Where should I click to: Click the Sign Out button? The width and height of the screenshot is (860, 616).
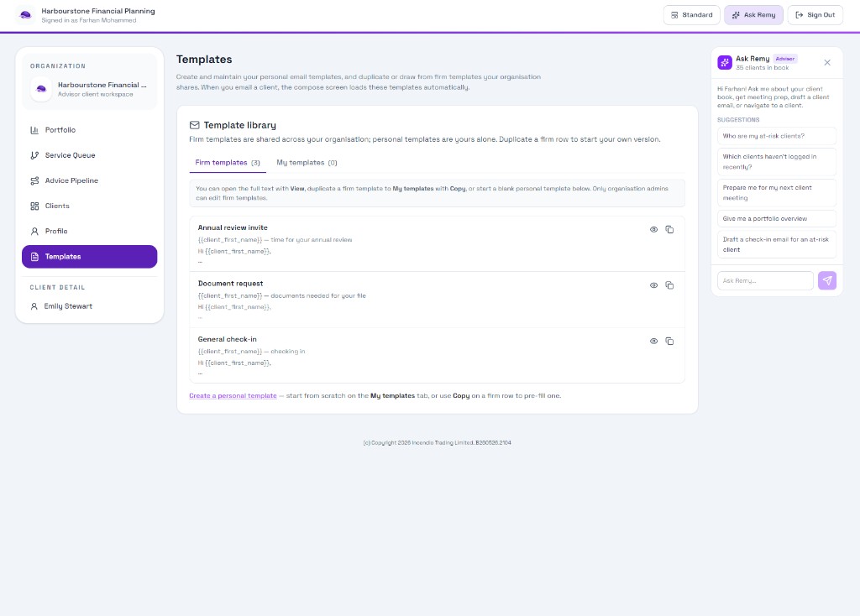815,15
